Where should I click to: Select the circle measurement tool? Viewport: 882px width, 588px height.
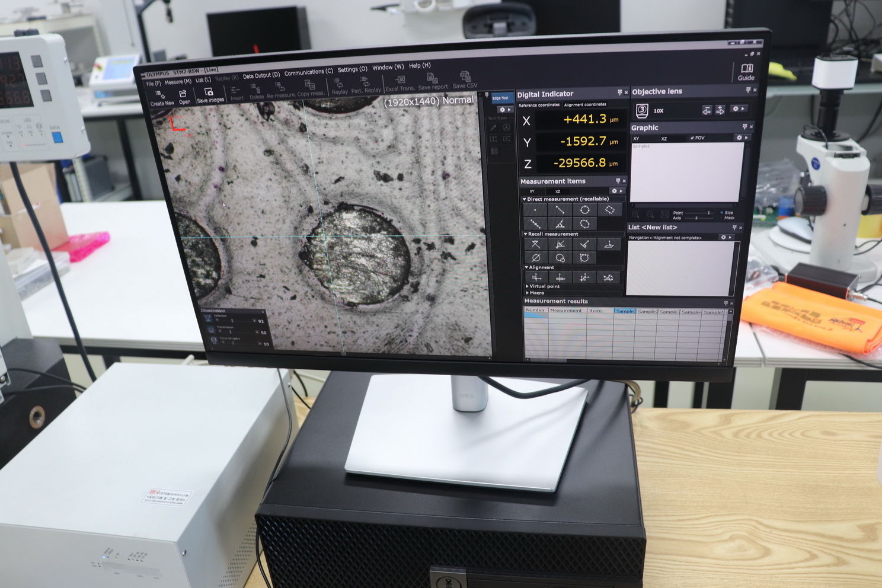point(584,210)
